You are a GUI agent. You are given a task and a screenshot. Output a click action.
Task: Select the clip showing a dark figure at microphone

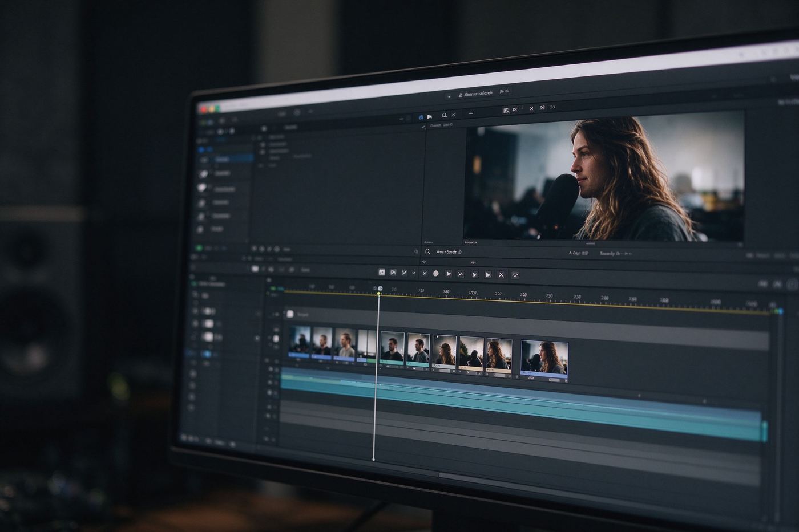[x=471, y=354]
